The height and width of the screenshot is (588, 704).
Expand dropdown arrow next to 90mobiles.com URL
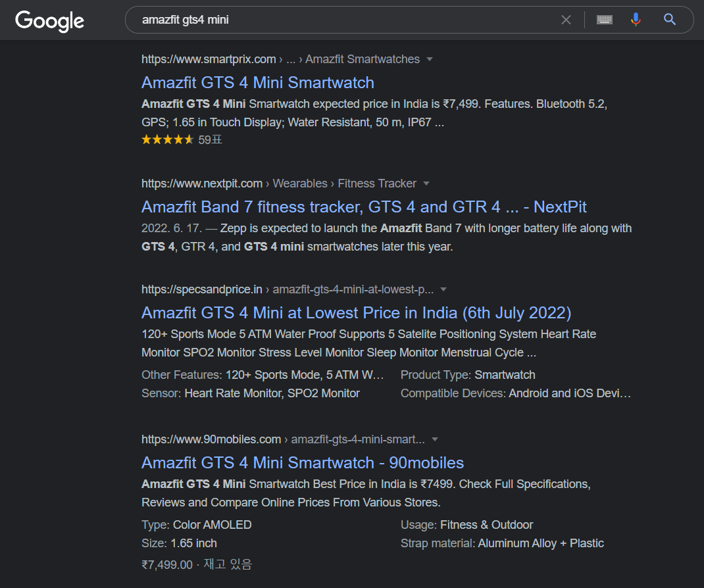click(435, 439)
